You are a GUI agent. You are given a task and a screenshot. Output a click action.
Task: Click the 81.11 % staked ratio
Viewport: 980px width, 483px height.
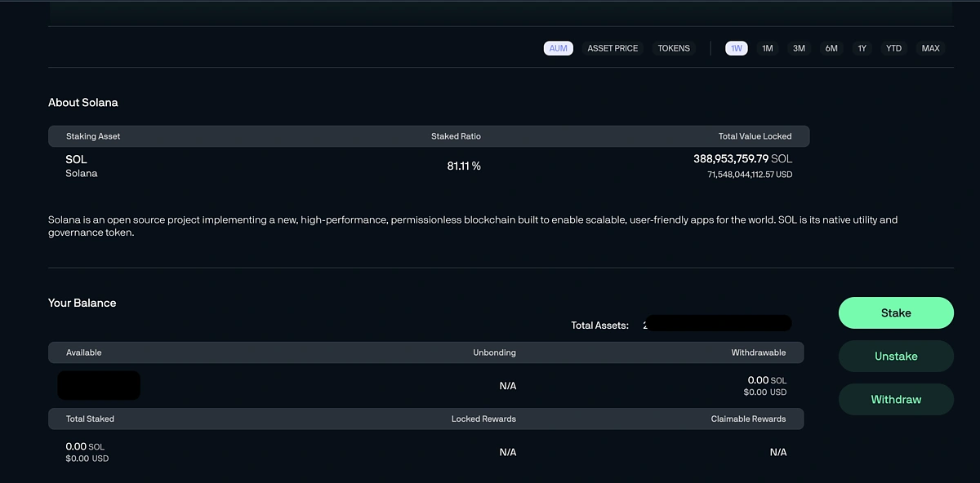click(x=464, y=166)
